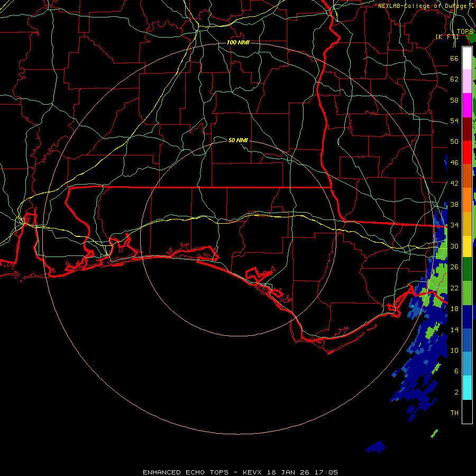Click the 'ENHANCED ECHO TOPS' caption text
The width and height of the screenshot is (476, 476).
tap(186, 472)
